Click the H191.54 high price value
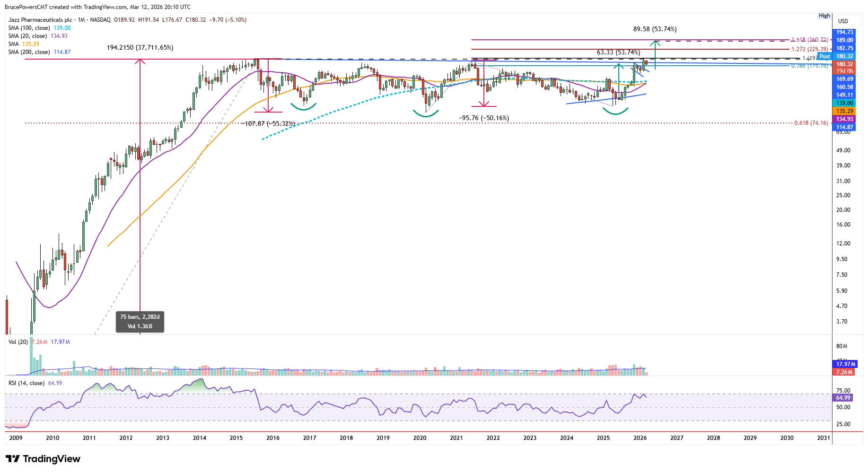868x473 pixels. [x=149, y=20]
